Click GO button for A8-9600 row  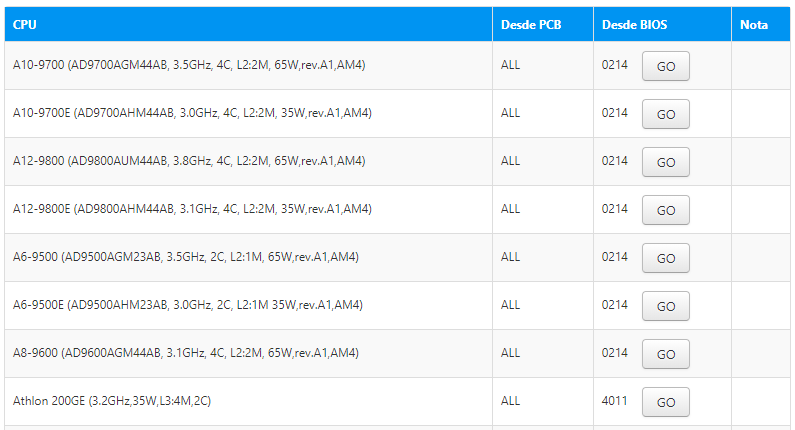pos(666,354)
